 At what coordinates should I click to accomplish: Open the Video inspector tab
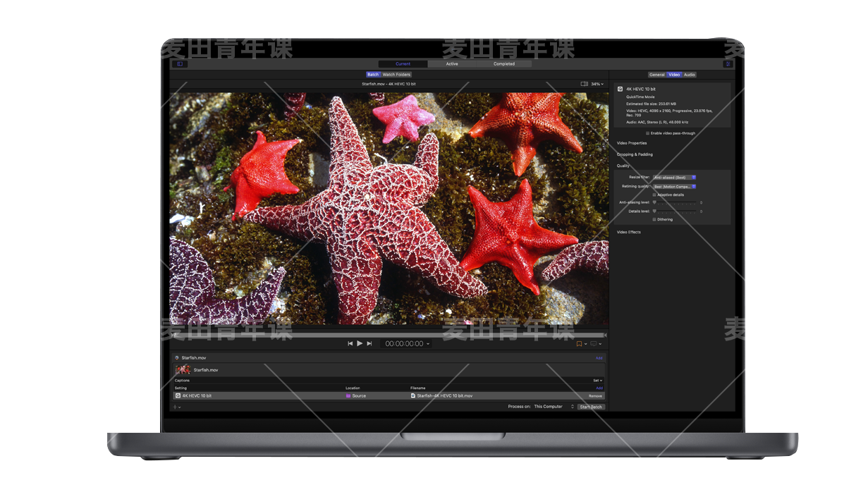(x=674, y=74)
